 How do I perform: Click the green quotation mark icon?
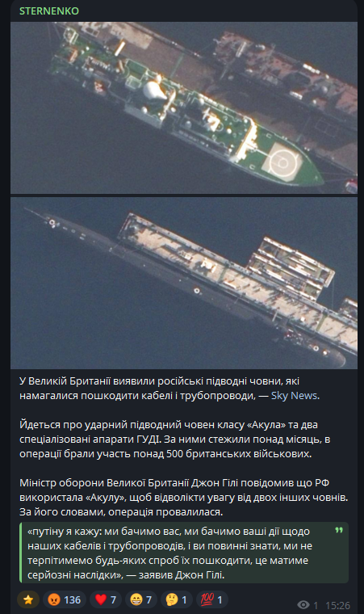338,530
